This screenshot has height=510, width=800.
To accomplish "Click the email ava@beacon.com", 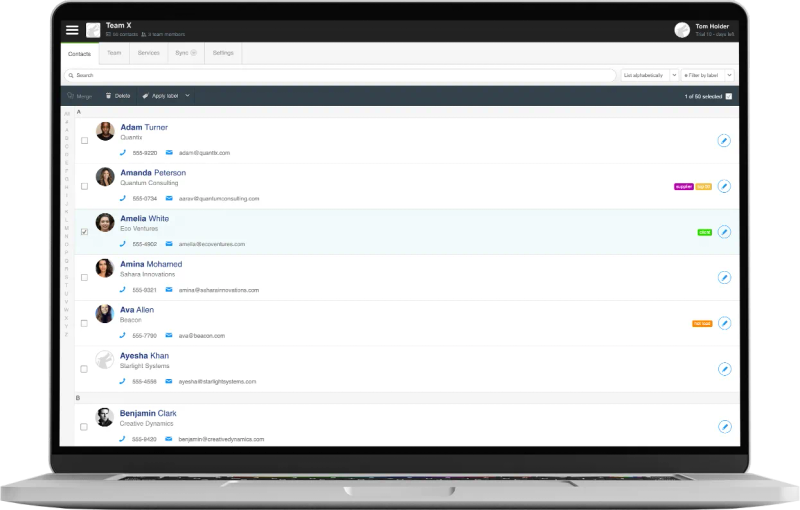I will (202, 336).
